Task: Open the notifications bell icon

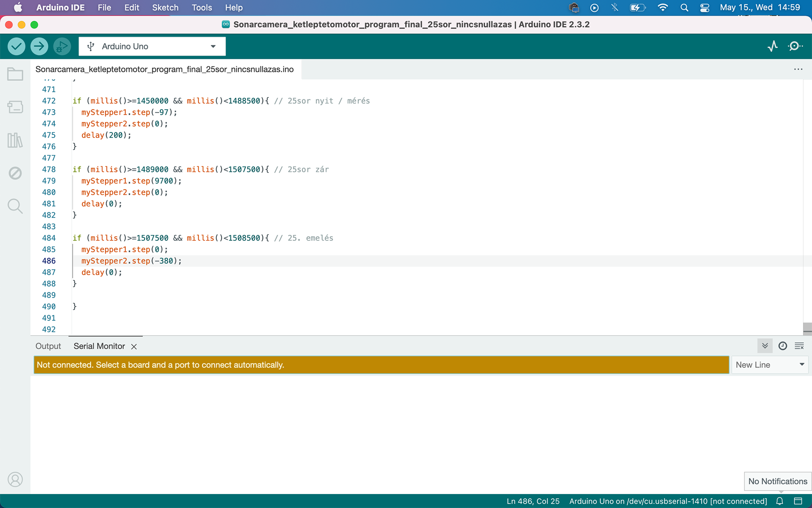Action: pos(780,501)
